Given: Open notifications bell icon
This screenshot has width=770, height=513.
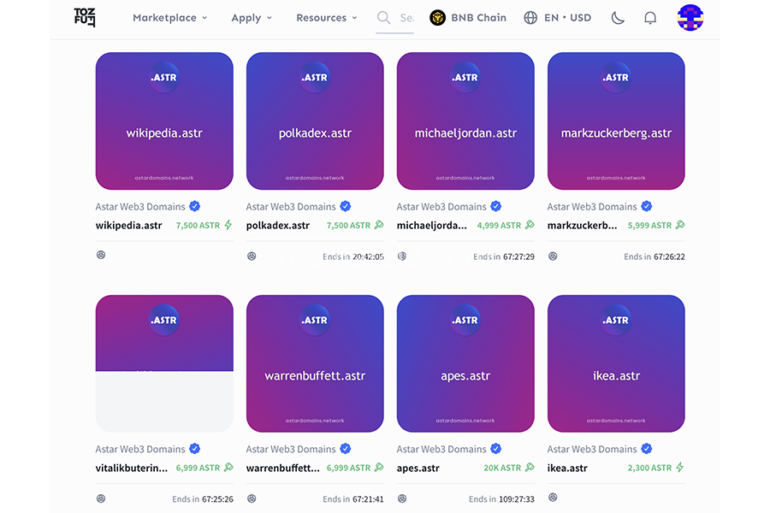Looking at the screenshot, I should click(650, 18).
